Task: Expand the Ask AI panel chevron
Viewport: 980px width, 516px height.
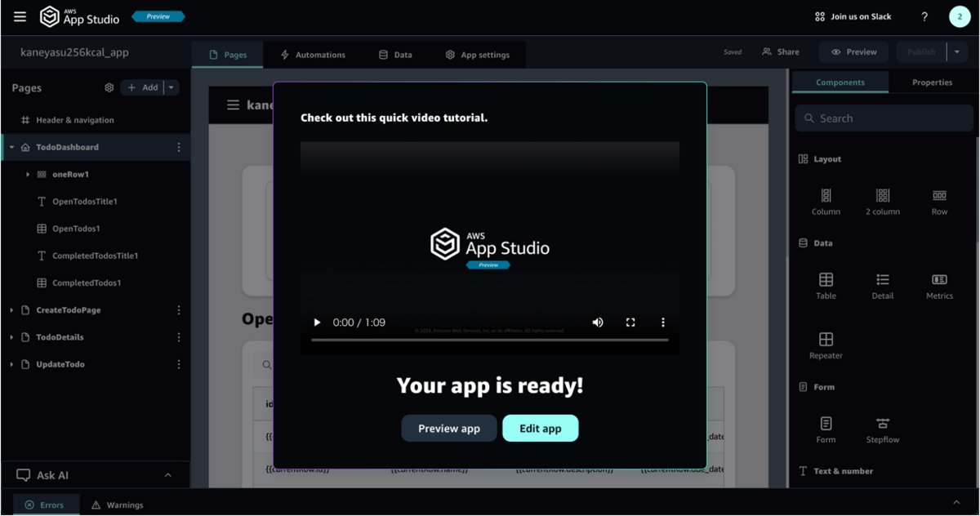Action: click(x=168, y=475)
